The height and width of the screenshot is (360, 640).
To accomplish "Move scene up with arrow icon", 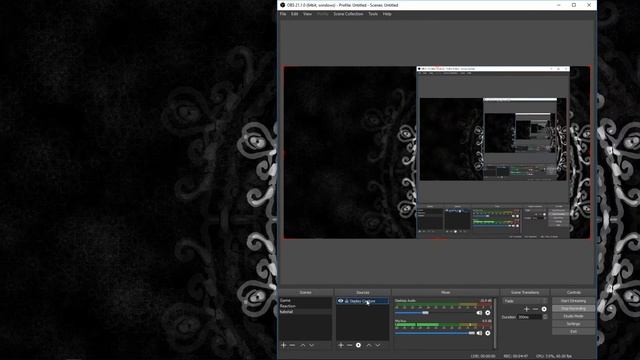I will point(303,345).
